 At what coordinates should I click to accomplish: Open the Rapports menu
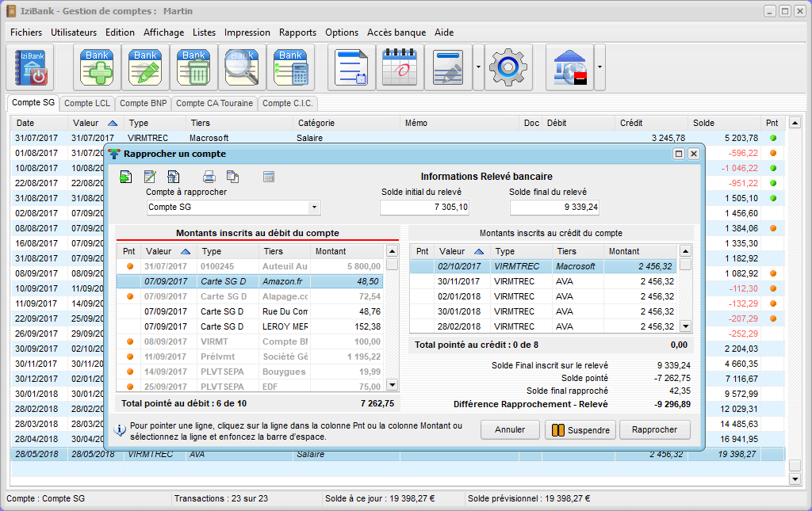coord(297,32)
